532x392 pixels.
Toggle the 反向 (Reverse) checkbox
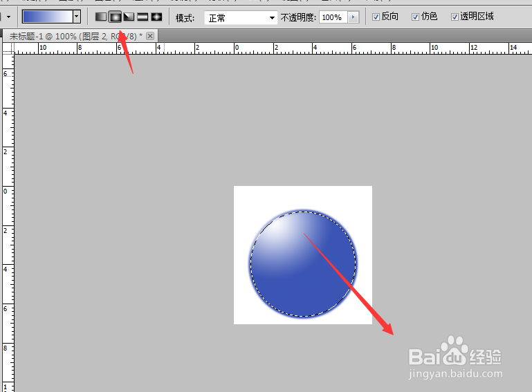(x=376, y=17)
